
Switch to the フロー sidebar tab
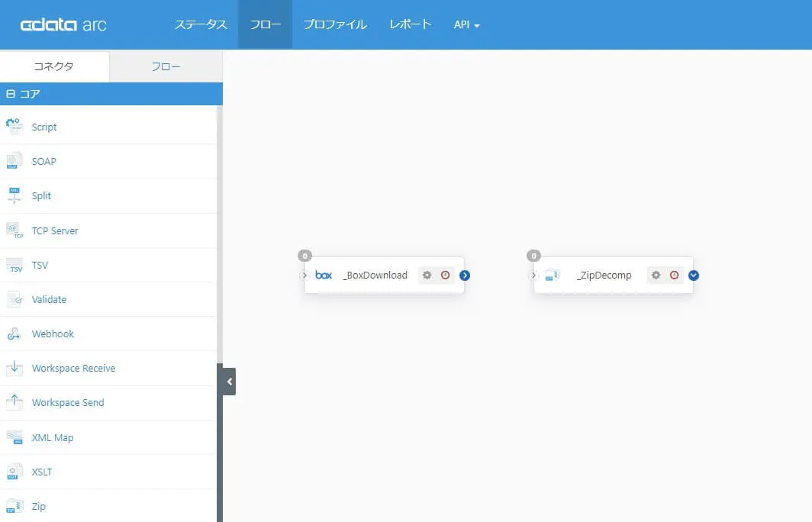click(166, 67)
